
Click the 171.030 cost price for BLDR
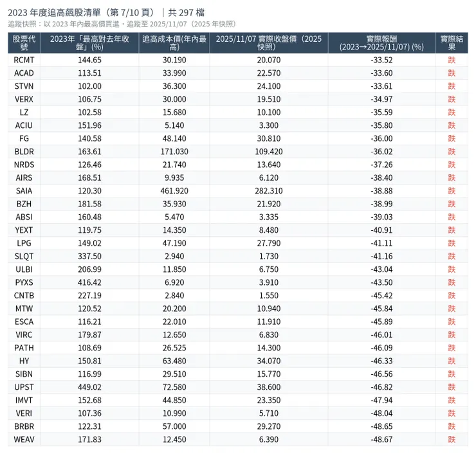click(x=174, y=151)
